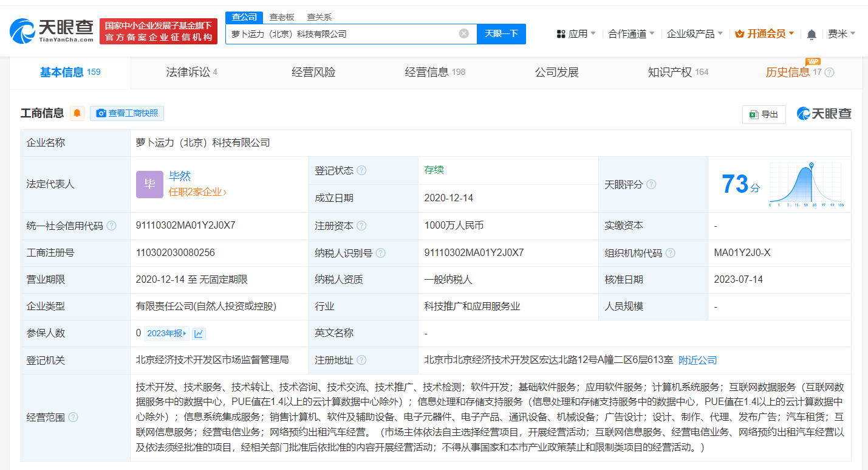Click the Tianyancha logo icon

pyautogui.click(x=22, y=30)
